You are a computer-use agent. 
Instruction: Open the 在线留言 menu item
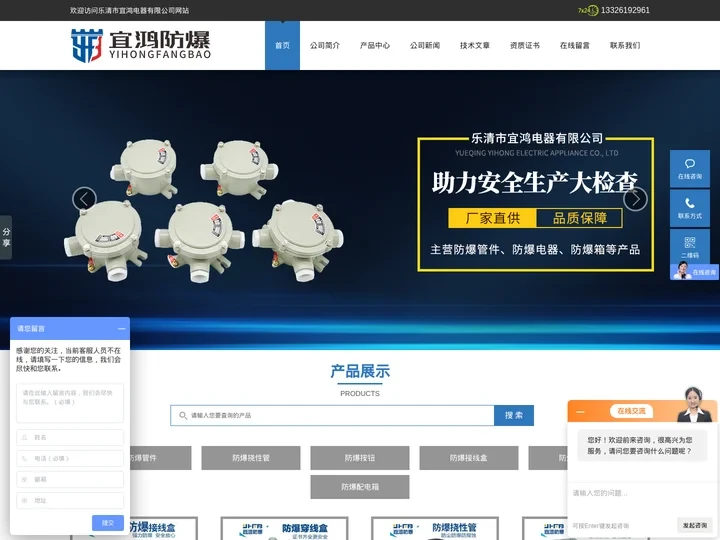[x=575, y=45]
